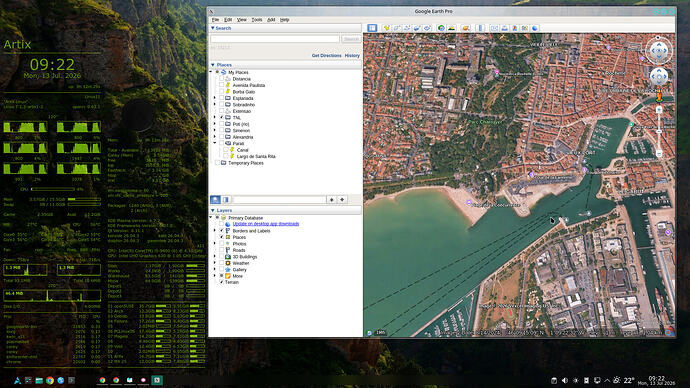Expand the Photos layer
Viewport: 690px width, 388px height.
point(215,243)
